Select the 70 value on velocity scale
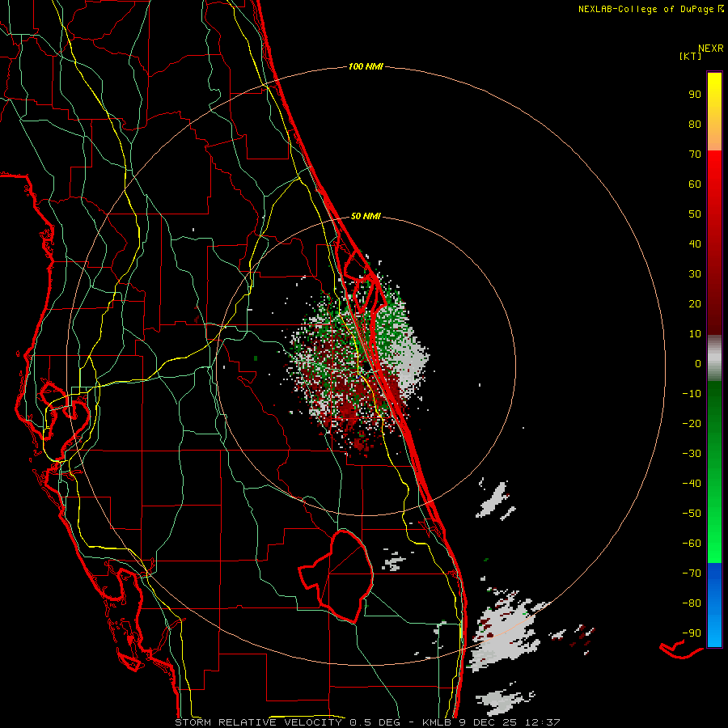The width and height of the screenshot is (728, 728). click(x=695, y=154)
